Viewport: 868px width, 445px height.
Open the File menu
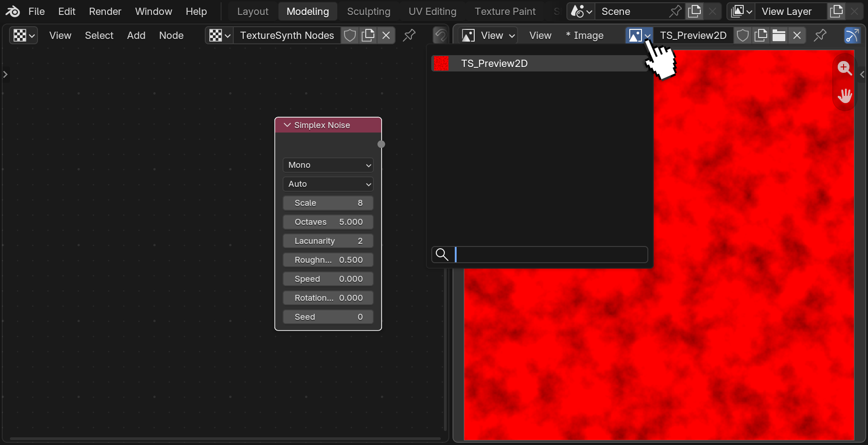(x=37, y=11)
